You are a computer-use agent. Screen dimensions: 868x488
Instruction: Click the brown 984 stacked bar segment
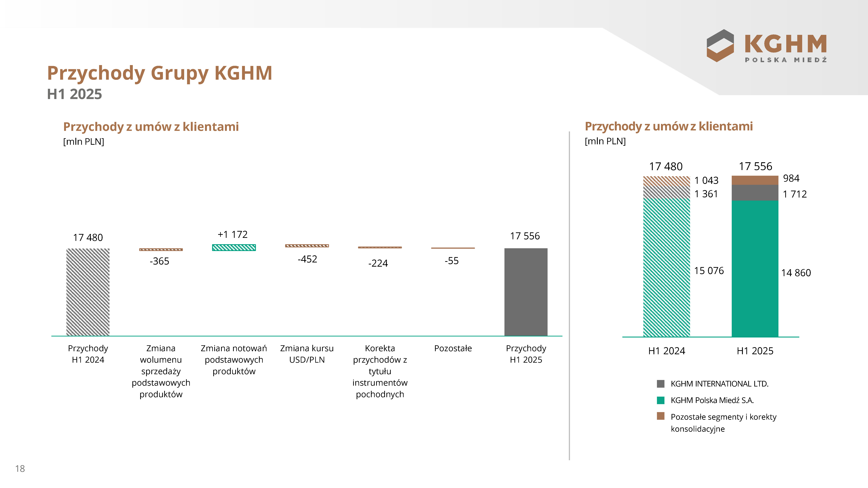coord(755,180)
